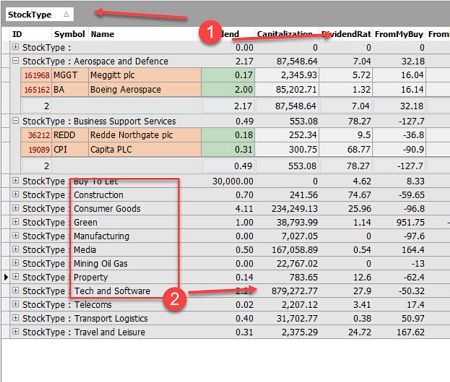
Task: Click Boeing dividend value 2.00
Action: [x=228, y=90]
